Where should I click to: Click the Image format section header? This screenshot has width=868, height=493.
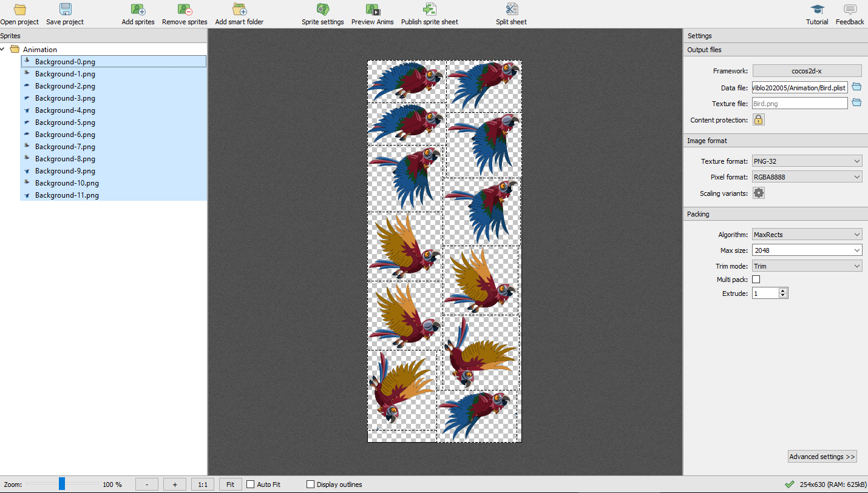pos(776,141)
